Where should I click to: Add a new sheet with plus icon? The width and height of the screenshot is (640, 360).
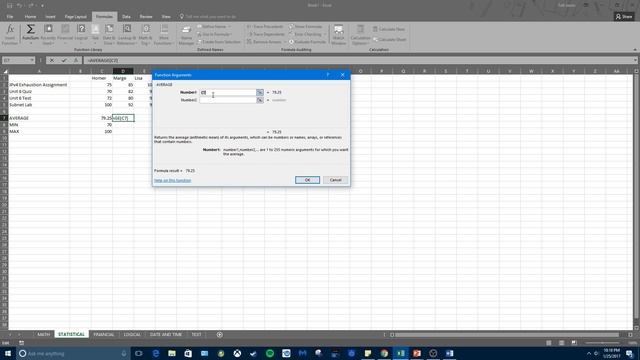point(220,335)
